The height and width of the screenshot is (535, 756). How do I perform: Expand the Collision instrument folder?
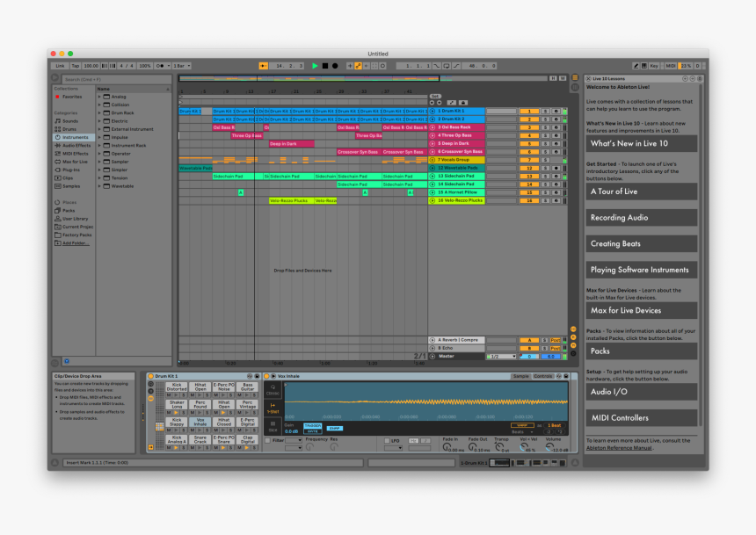(100, 105)
